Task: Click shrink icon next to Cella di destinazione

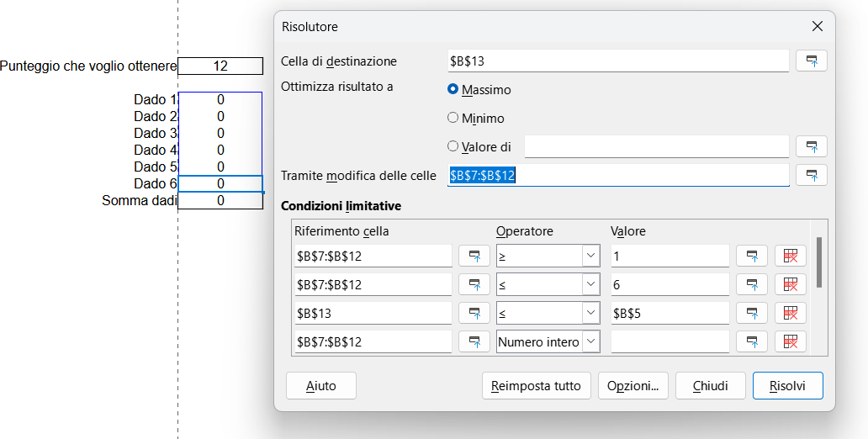Action: tap(811, 61)
